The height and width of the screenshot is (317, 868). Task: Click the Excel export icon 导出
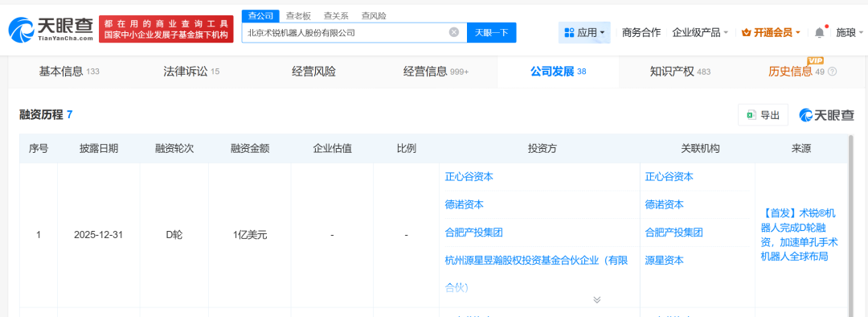pyautogui.click(x=751, y=115)
